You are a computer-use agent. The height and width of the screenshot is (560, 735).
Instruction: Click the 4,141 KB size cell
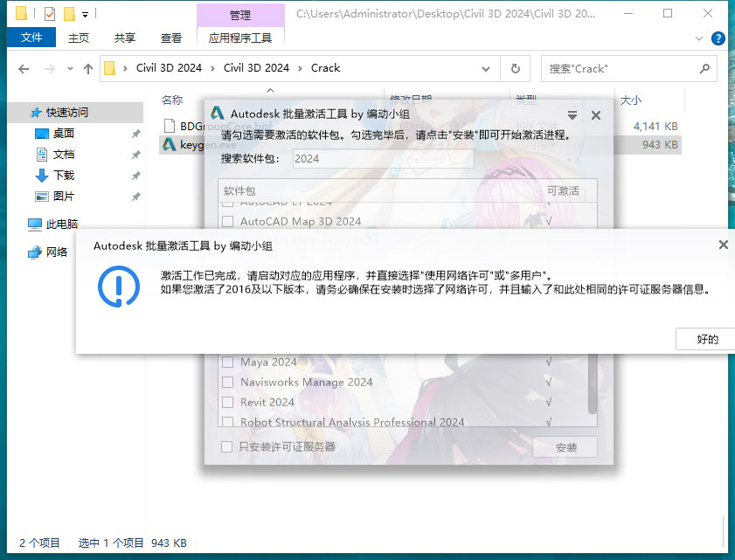tap(655, 126)
